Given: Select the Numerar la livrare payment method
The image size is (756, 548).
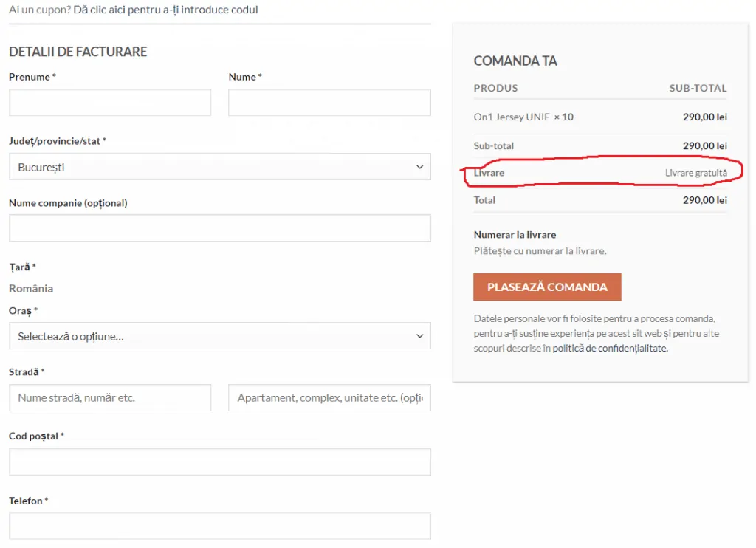Looking at the screenshot, I should [515, 235].
